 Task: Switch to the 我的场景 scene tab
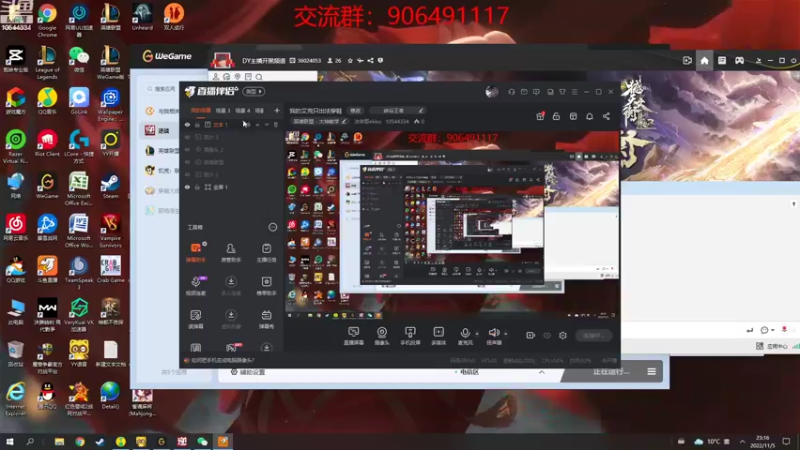point(201,110)
